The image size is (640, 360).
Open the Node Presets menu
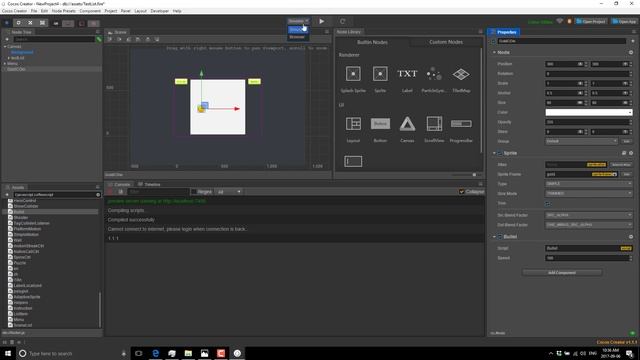tap(64, 11)
